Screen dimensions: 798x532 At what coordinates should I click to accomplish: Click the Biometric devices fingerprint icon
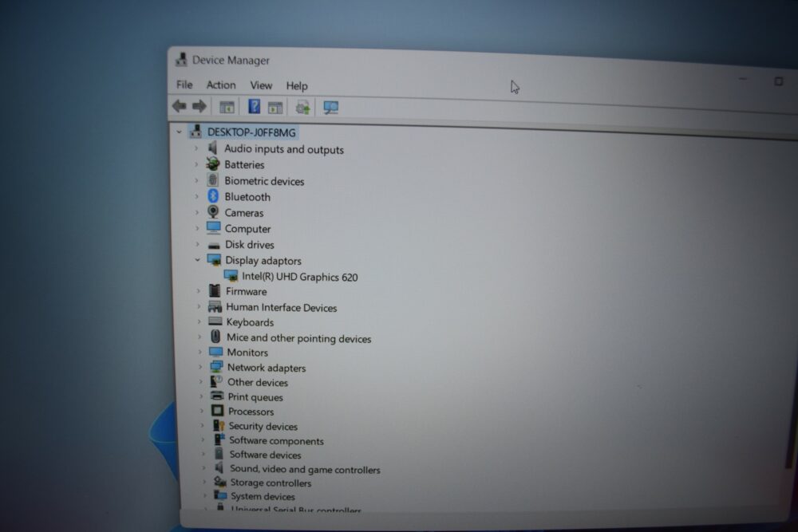tap(213, 180)
